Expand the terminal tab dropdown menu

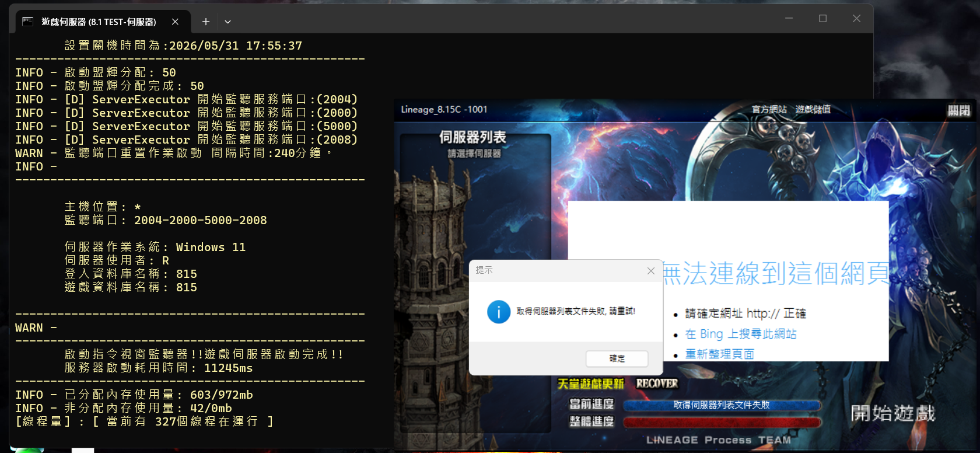[x=228, y=22]
